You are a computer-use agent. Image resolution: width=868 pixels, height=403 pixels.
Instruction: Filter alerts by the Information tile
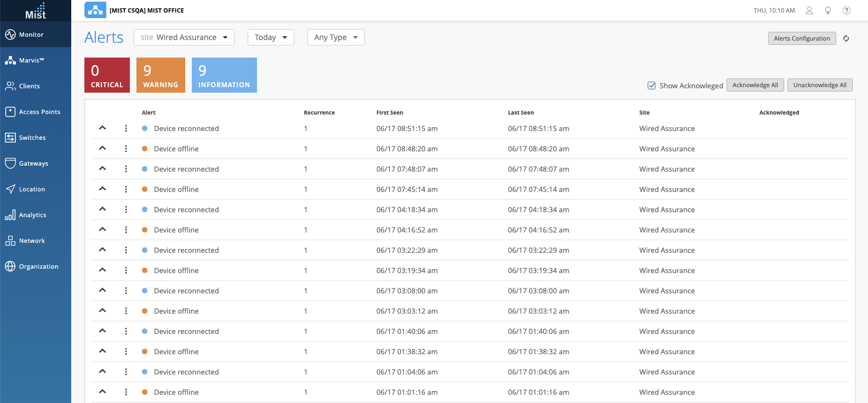(x=224, y=75)
